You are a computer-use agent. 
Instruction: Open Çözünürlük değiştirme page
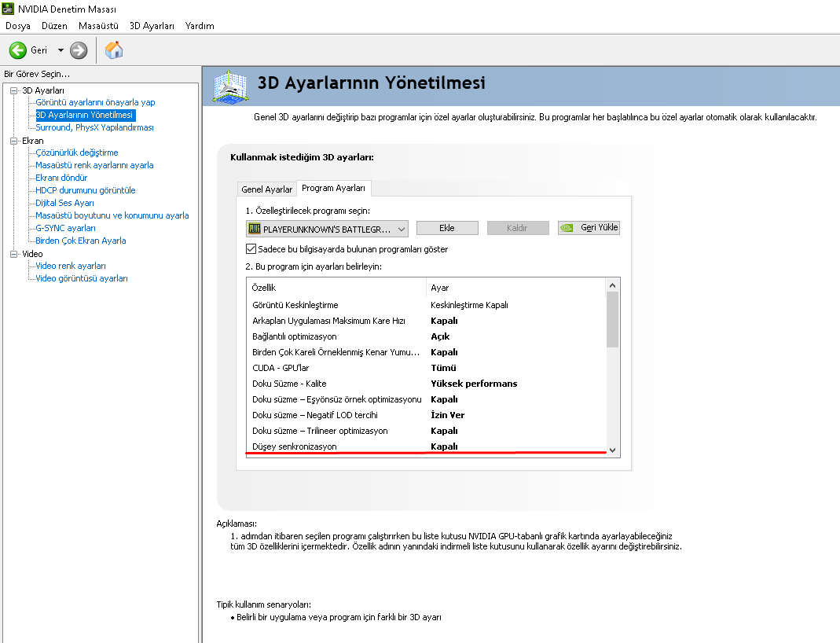pyautogui.click(x=76, y=152)
